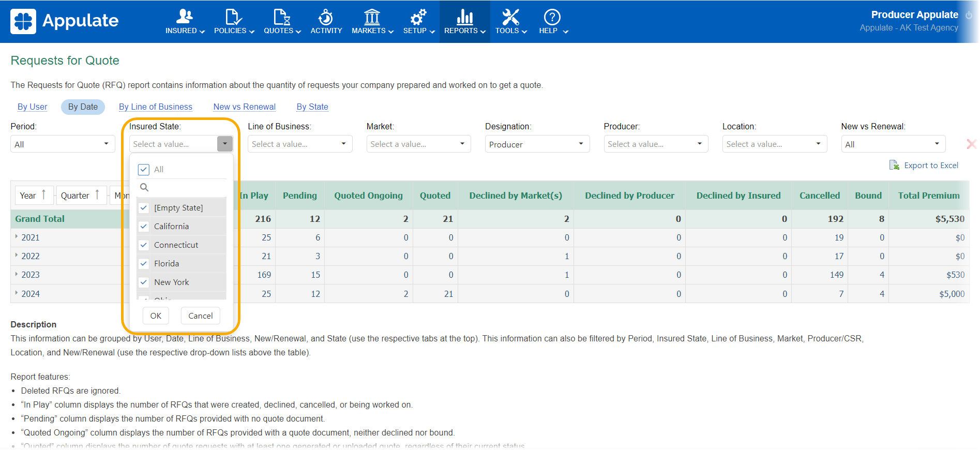Clear filters with the red X icon

click(x=972, y=144)
